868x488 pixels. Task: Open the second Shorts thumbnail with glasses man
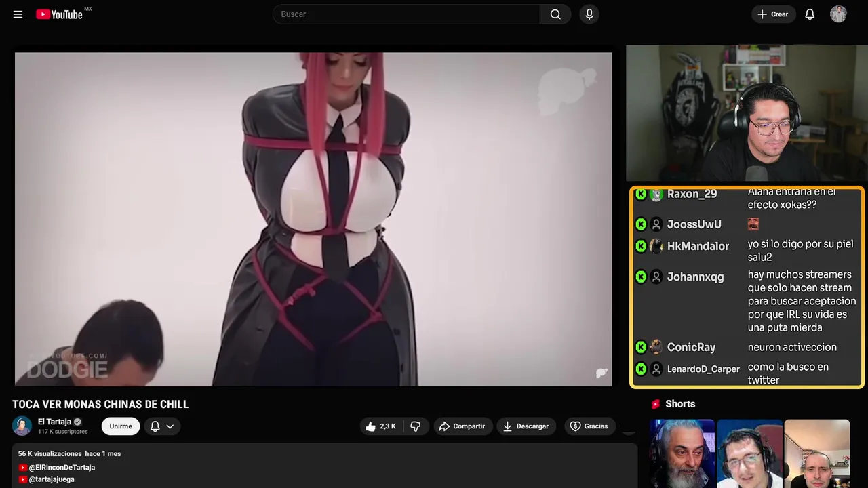[749, 453]
